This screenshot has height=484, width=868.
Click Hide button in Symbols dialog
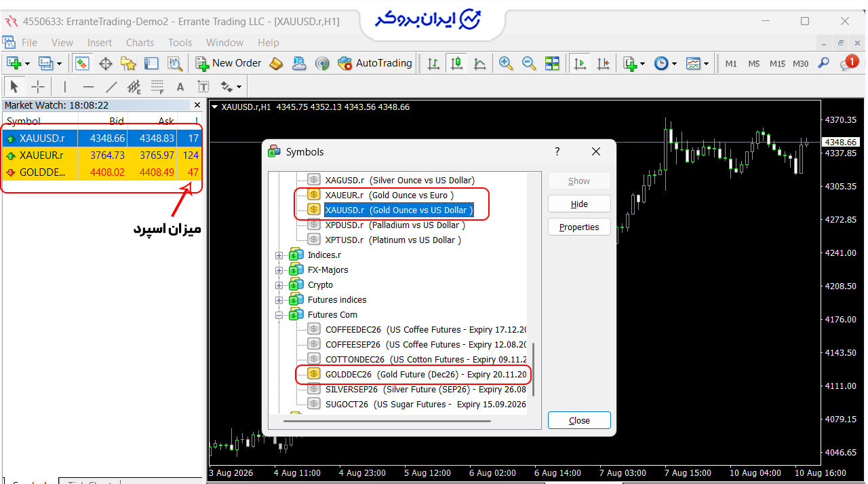pyautogui.click(x=579, y=204)
